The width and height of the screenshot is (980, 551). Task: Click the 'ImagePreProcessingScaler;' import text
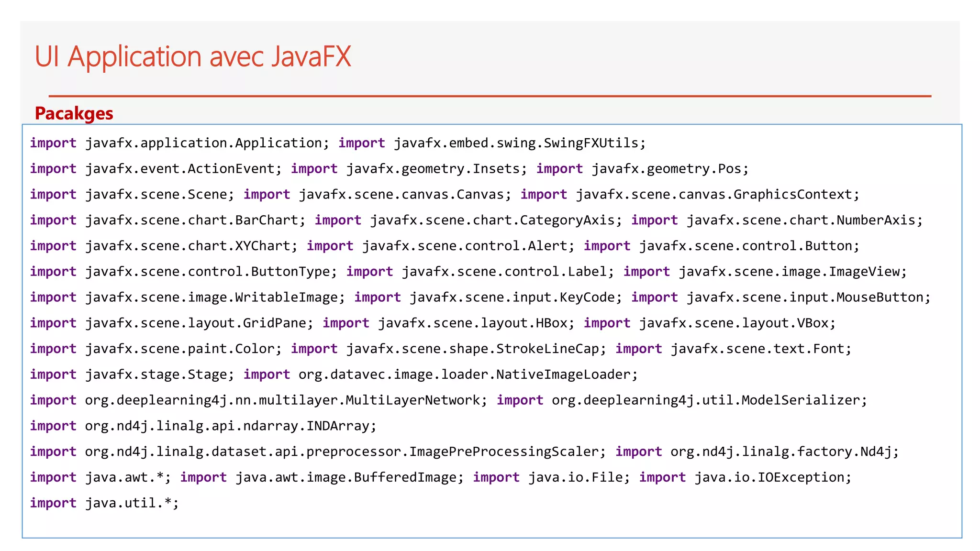(508, 453)
